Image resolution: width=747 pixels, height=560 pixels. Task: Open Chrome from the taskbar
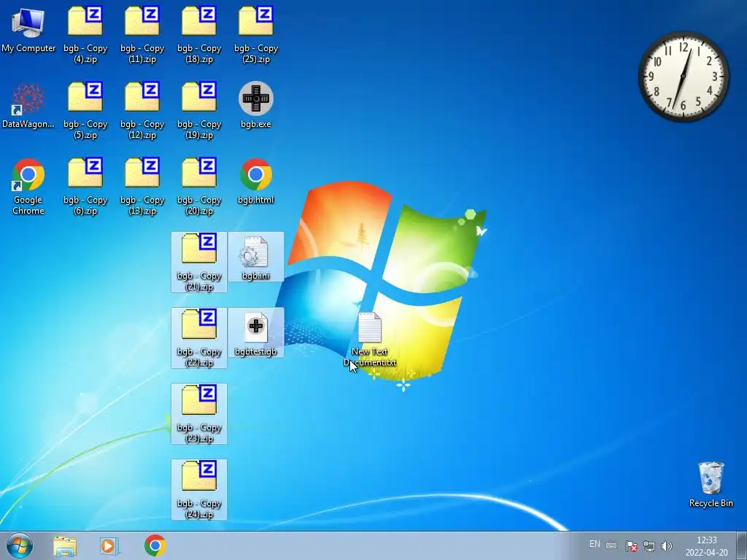tap(155, 545)
